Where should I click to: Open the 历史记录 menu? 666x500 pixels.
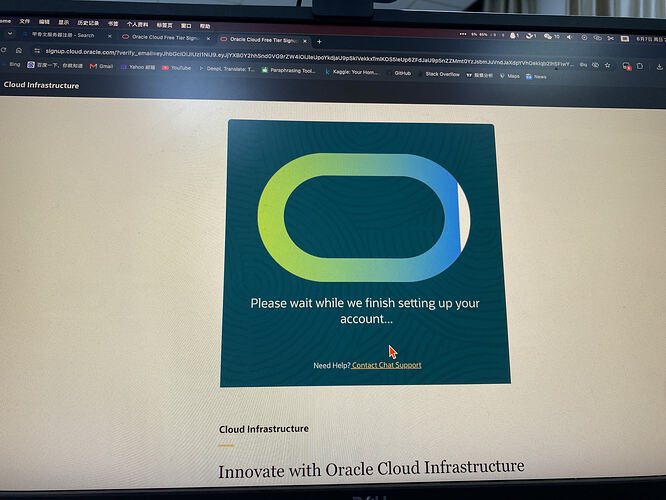[x=88, y=23]
